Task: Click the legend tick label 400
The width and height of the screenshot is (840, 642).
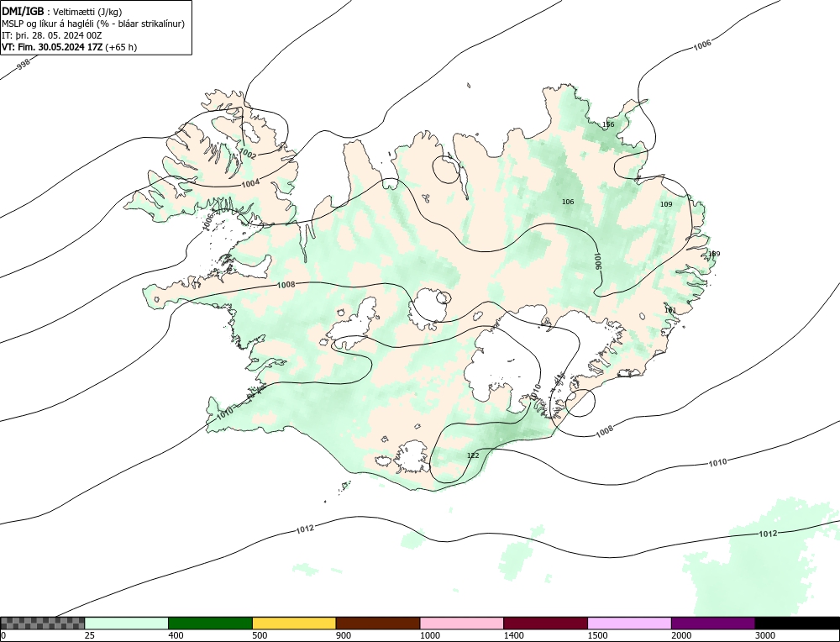Action: [176, 635]
